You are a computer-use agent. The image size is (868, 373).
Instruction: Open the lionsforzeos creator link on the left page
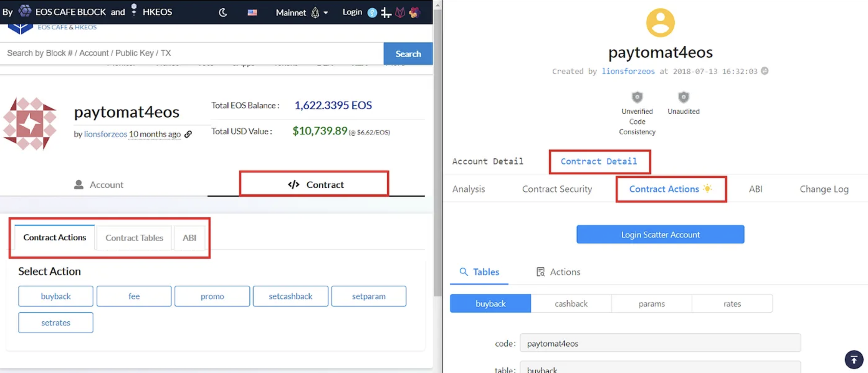click(x=105, y=134)
